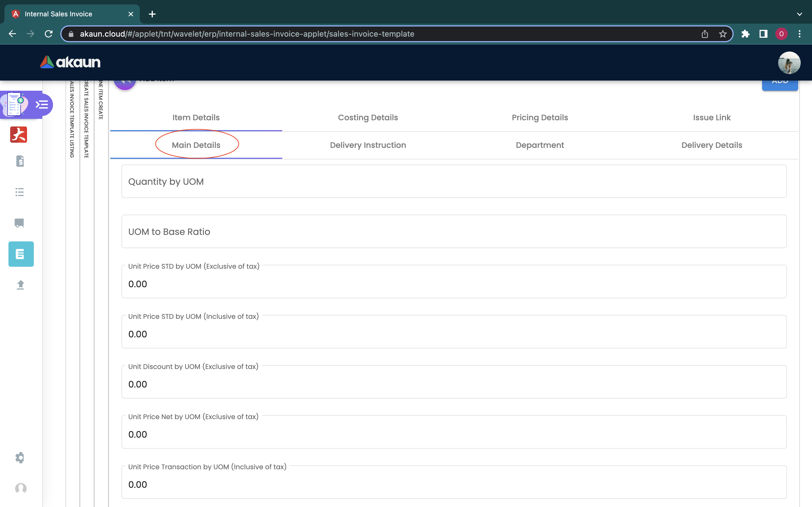Open the red PDF applet icon
This screenshot has width=812, height=507.
click(18, 134)
